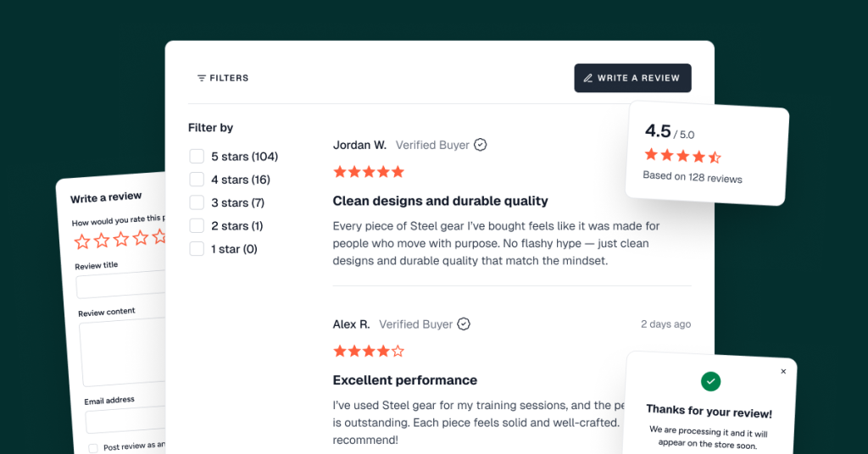868x454 pixels.
Task: Click the 4.5 rating stars in summary card
Action: click(682, 156)
